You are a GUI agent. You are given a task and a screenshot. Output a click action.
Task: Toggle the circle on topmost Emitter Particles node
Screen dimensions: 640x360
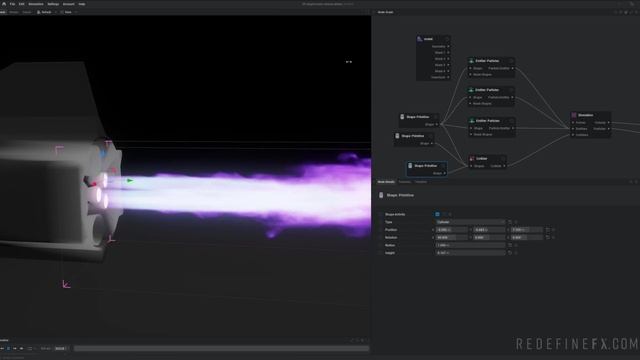[511, 61]
